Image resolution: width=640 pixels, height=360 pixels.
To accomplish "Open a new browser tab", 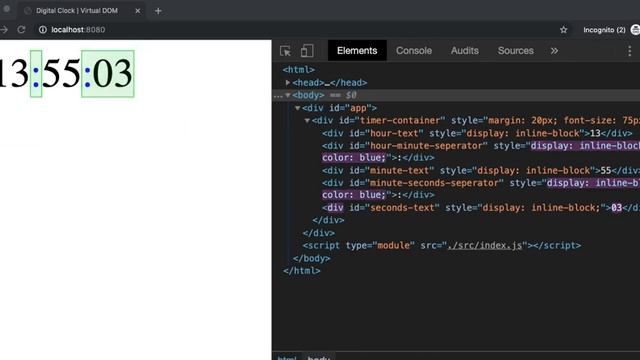I will [x=158, y=11].
